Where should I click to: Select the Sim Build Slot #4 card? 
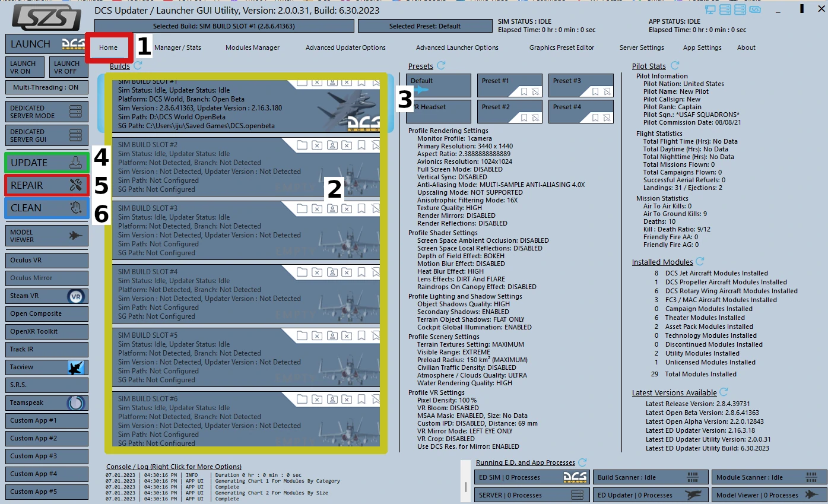(246, 294)
